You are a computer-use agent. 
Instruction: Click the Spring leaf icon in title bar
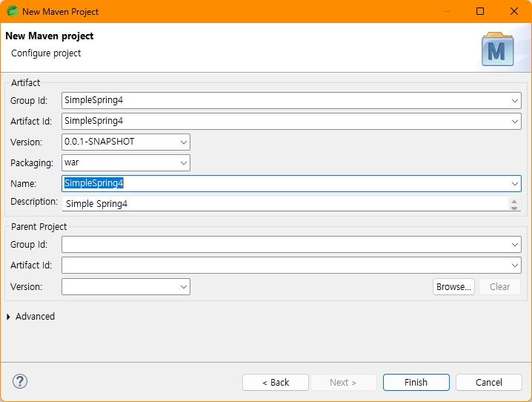[12, 11]
